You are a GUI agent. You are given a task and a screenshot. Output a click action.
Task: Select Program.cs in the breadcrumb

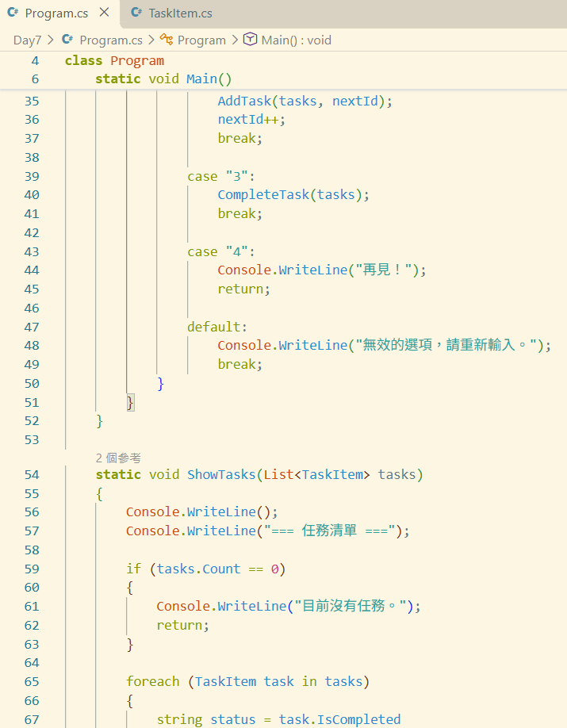click(111, 40)
